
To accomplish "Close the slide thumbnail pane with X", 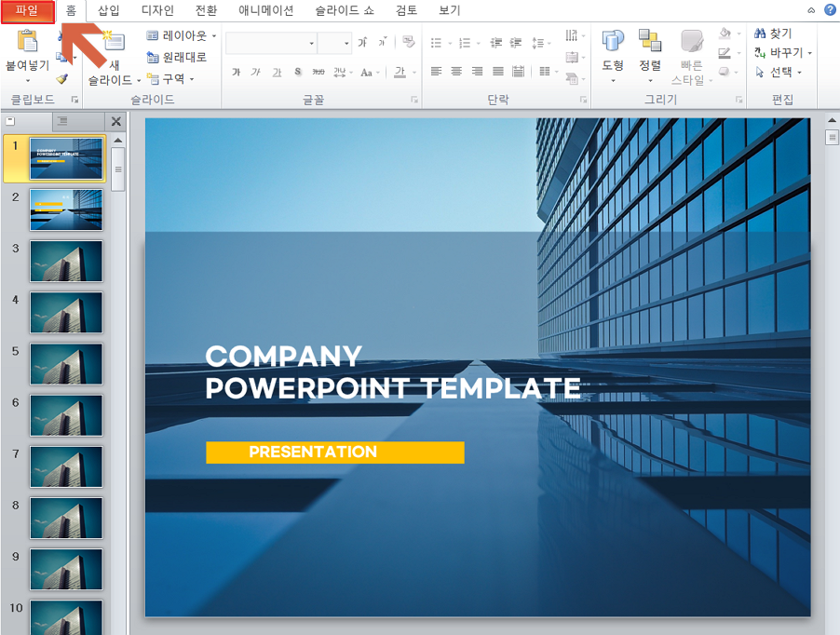I will coord(115,122).
